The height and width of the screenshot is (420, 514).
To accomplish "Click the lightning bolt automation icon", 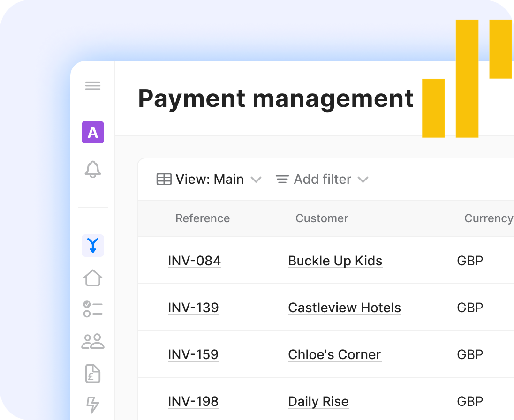I will [93, 405].
